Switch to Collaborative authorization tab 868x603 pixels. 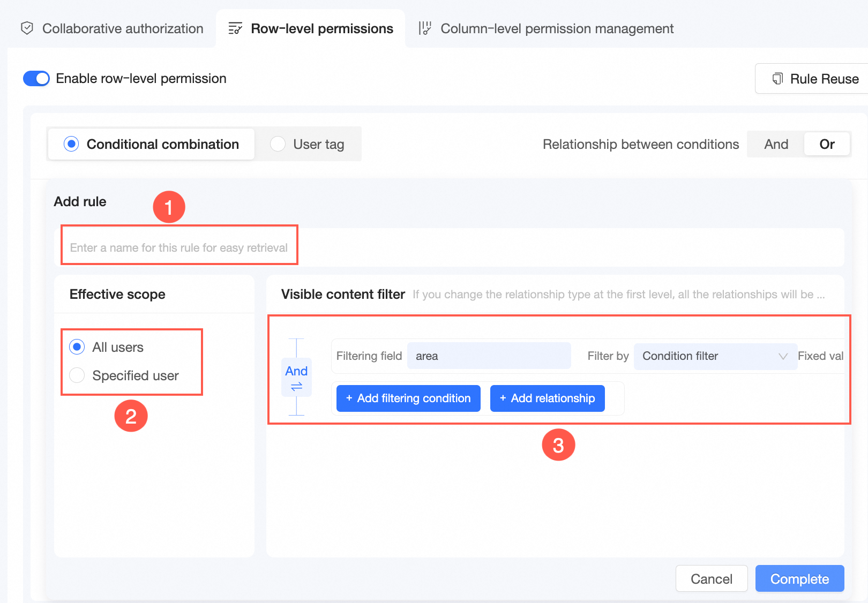pyautogui.click(x=122, y=28)
